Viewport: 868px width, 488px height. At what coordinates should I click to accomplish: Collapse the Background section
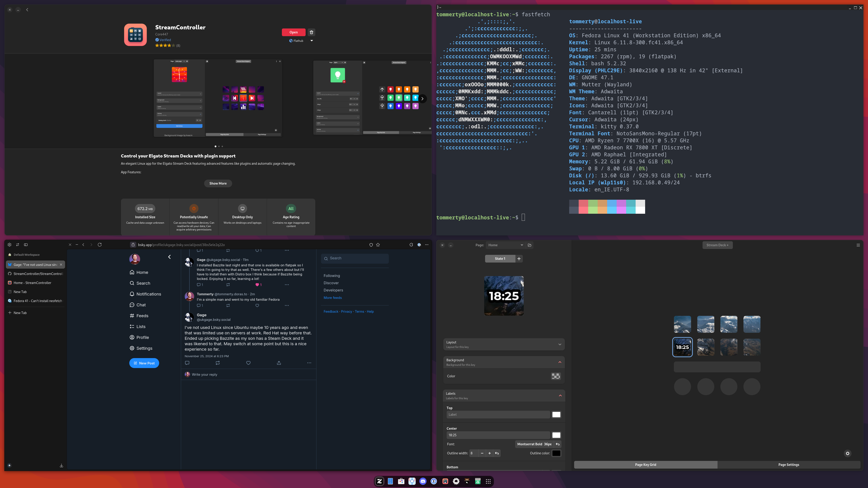504,362
